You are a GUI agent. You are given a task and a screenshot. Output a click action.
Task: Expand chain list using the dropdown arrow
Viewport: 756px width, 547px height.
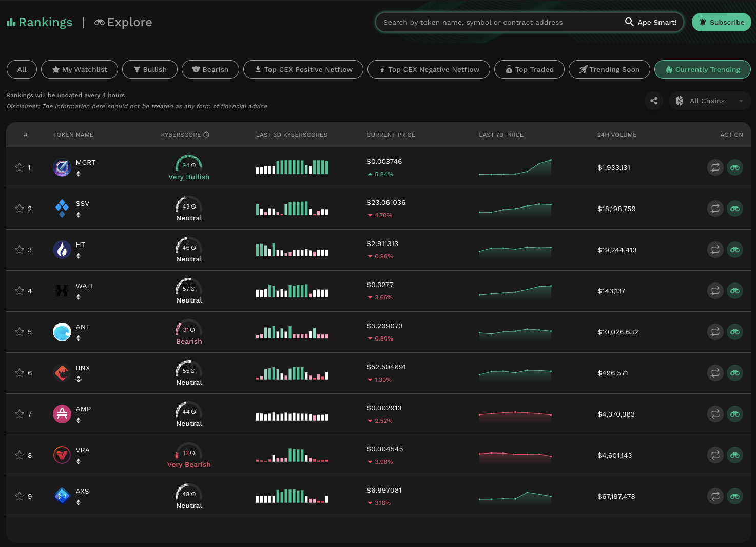[x=741, y=101]
